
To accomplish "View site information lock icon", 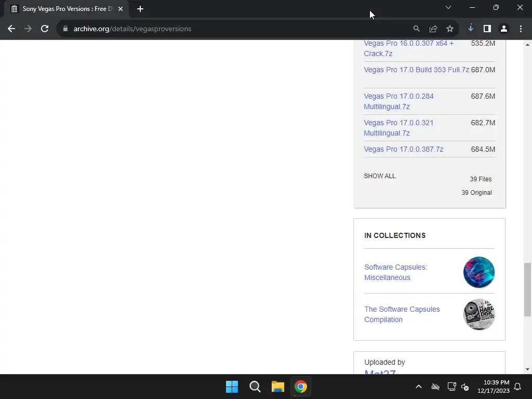I will click(x=65, y=29).
